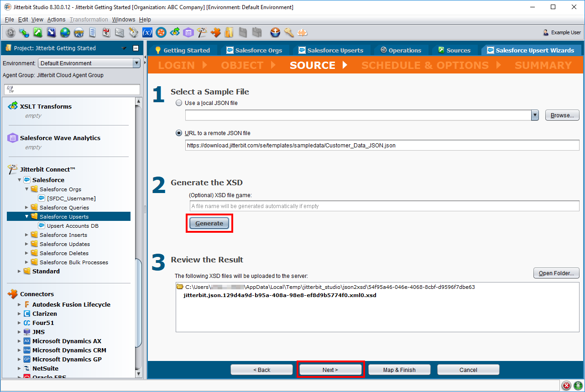The width and height of the screenshot is (585, 392).
Task: Click the gold key toolbar icon
Action: (288, 32)
